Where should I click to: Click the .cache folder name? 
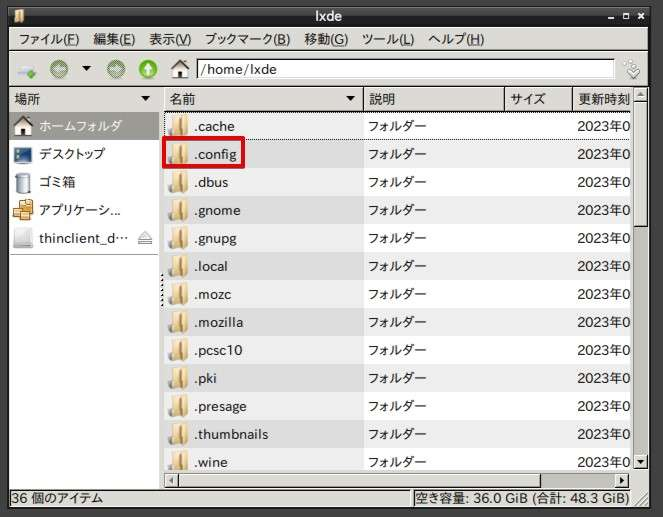point(214,126)
